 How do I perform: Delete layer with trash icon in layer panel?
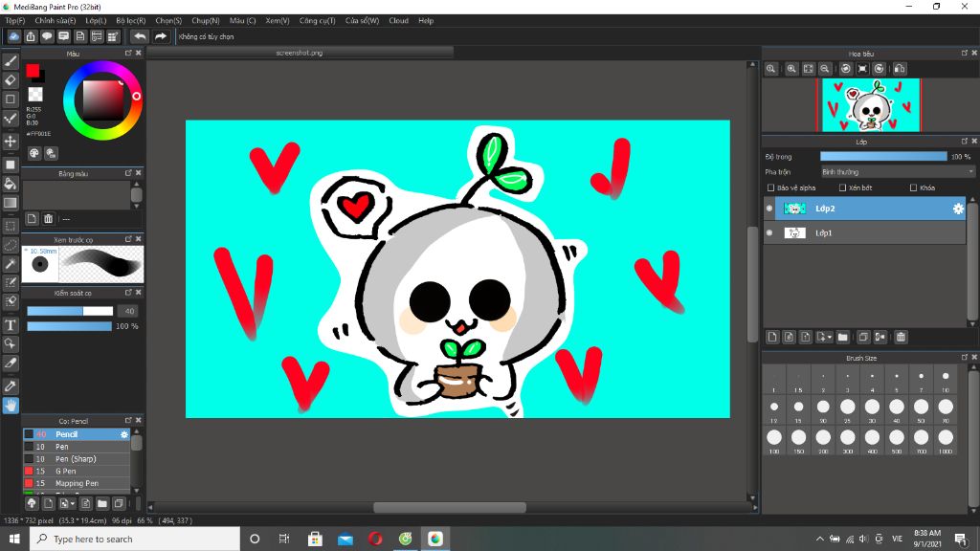(x=901, y=337)
